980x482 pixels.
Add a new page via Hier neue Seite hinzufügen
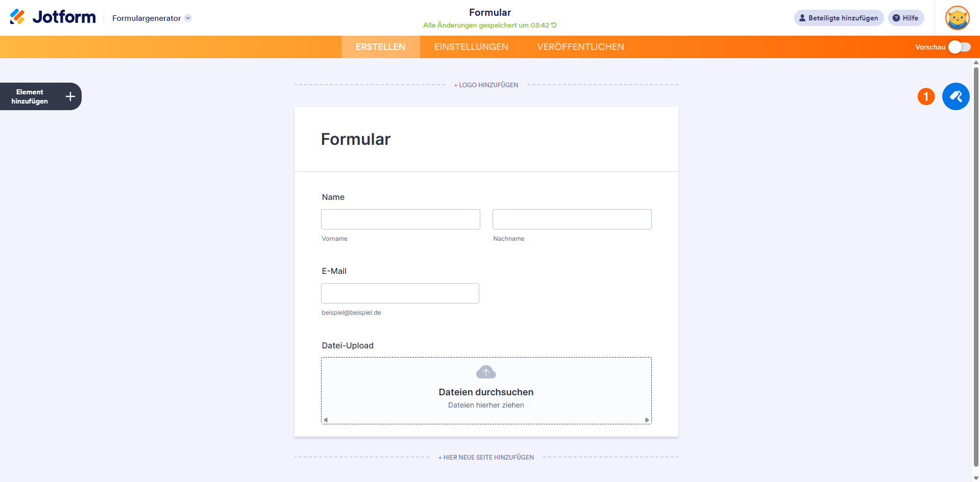pyautogui.click(x=486, y=458)
